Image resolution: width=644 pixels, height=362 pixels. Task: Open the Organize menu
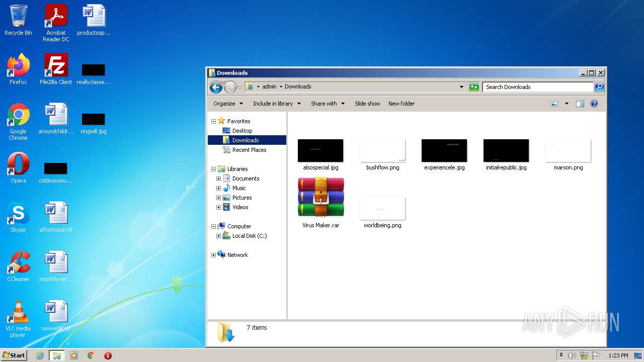[x=228, y=104]
